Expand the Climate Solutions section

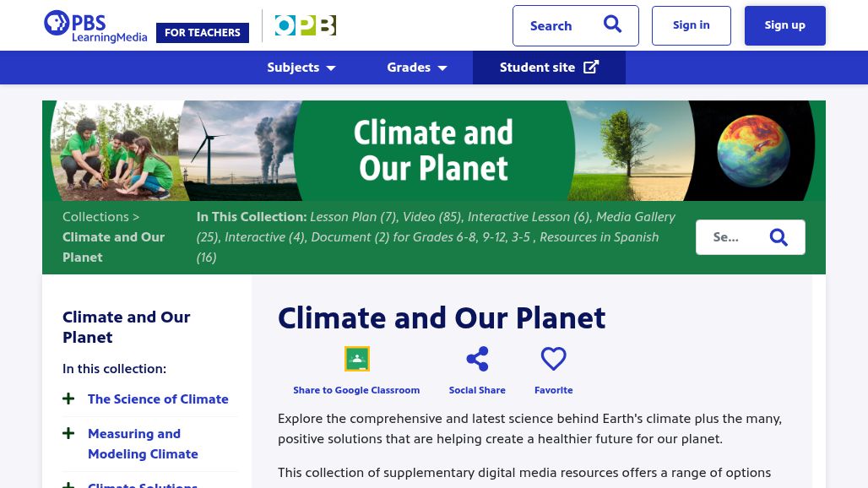point(68,485)
